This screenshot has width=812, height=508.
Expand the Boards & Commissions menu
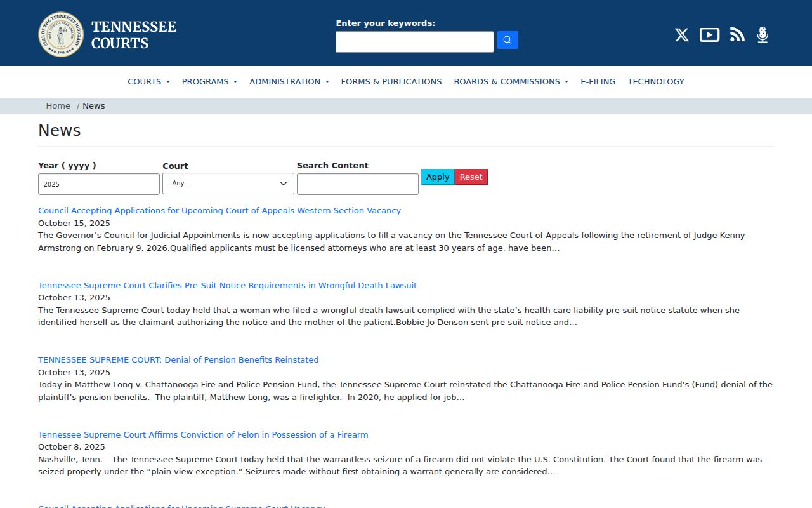click(511, 81)
